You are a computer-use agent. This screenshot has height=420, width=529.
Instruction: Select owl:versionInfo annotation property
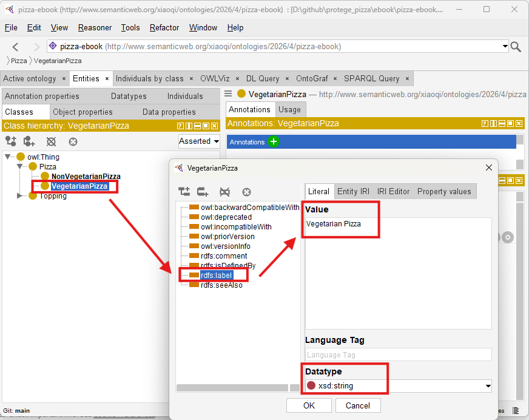pos(226,246)
